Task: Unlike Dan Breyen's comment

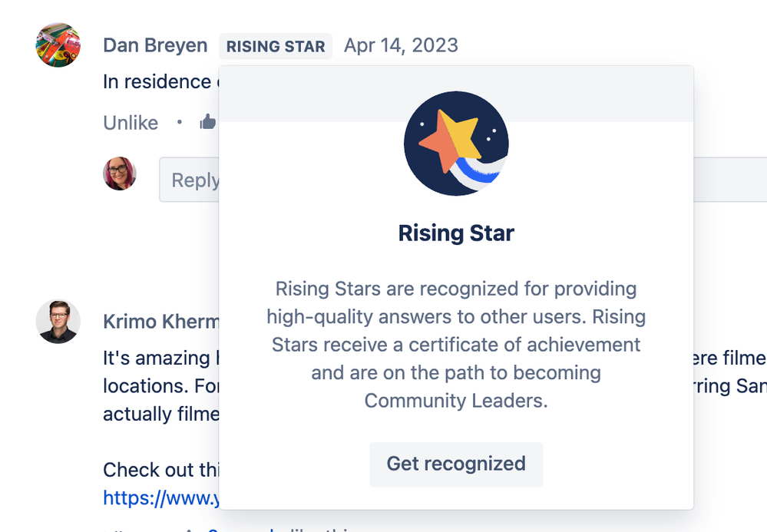Action: coord(131,123)
